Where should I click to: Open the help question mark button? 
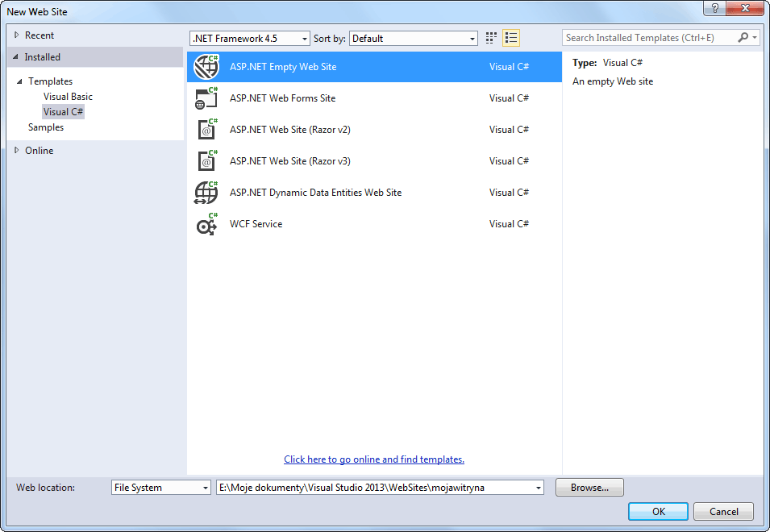click(x=714, y=8)
